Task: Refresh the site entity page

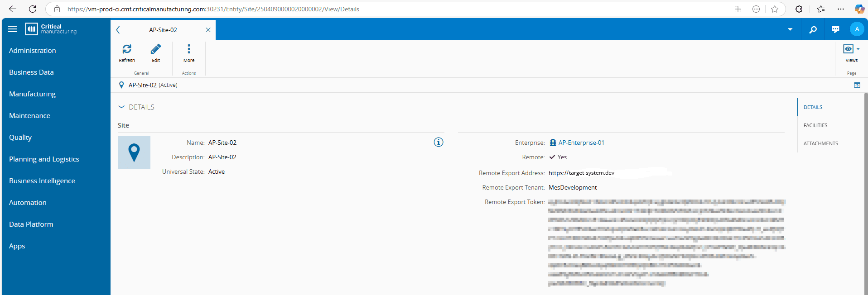Action: coord(127,53)
